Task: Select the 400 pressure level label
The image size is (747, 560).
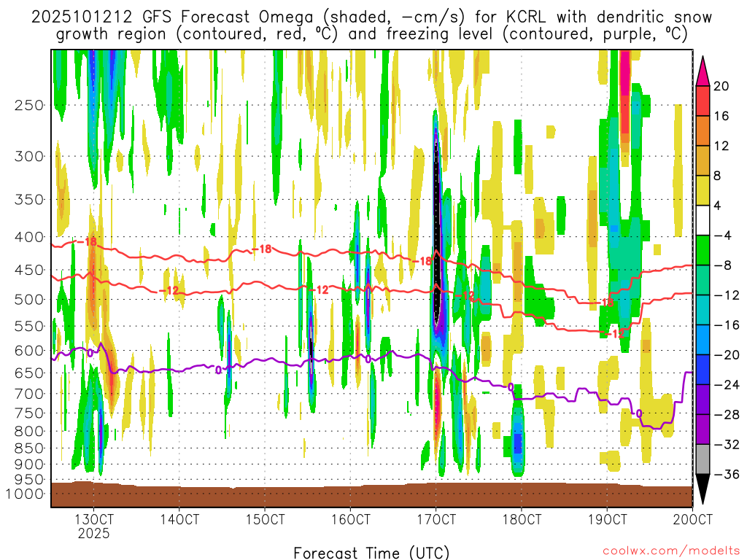Action: tap(29, 237)
